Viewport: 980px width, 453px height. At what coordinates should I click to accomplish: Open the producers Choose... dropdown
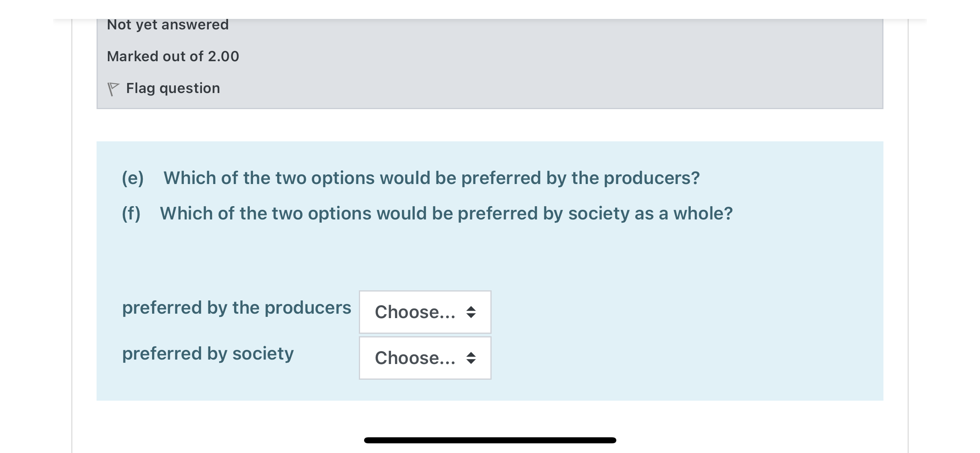coord(425,312)
